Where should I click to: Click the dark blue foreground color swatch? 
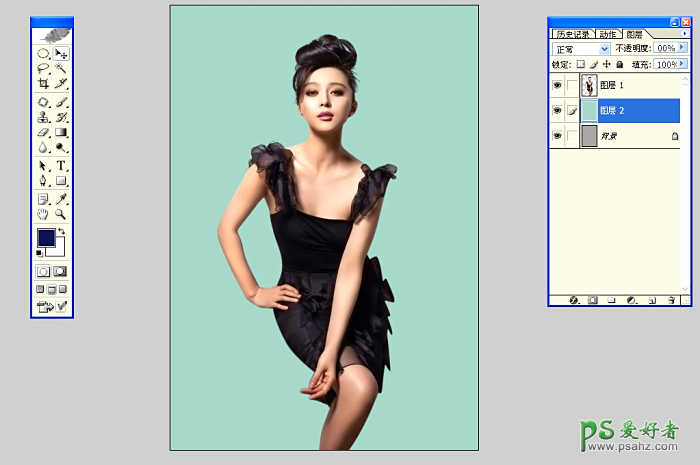click(x=46, y=238)
